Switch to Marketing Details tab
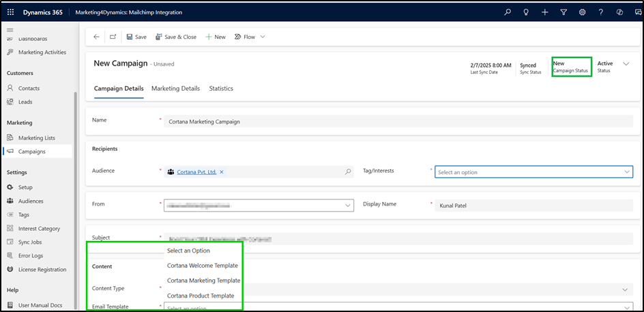 (176, 88)
